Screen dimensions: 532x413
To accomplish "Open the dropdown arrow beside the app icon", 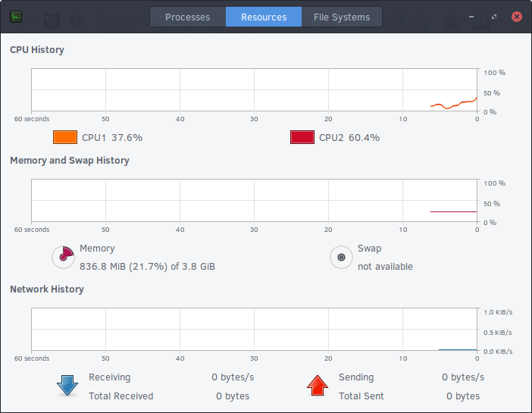I will 31,20.
